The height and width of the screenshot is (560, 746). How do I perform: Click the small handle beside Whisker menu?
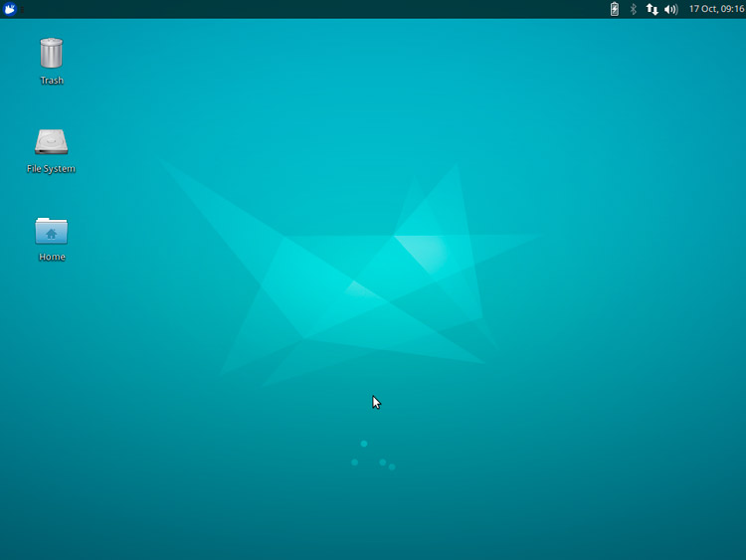click(23, 9)
